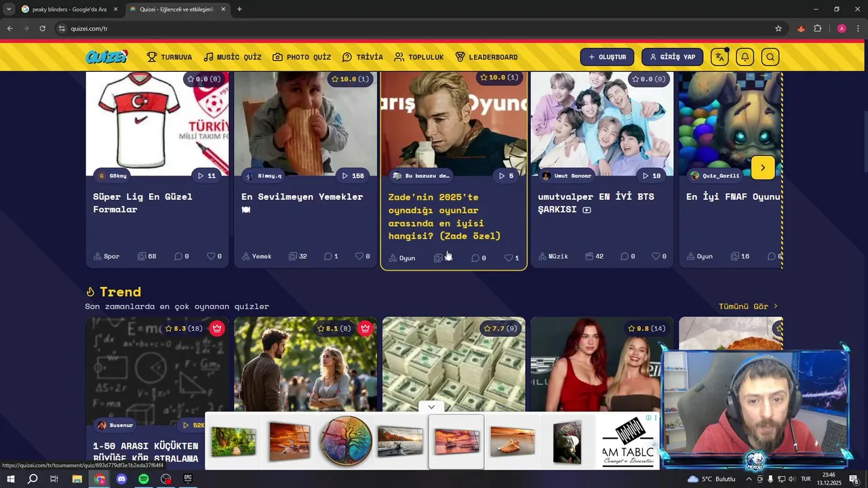This screenshot has width=868, height=488.
Task: Click the comment icon on Zade card
Action: 475,258
